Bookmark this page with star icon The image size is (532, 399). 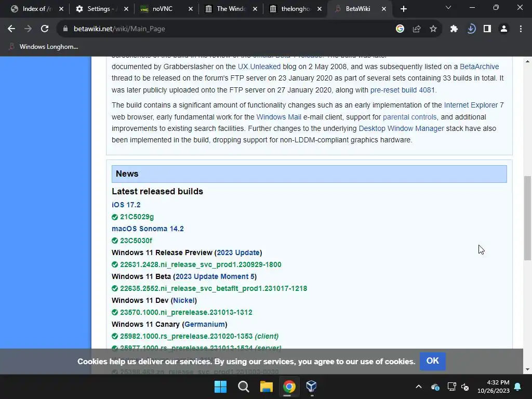click(x=433, y=29)
